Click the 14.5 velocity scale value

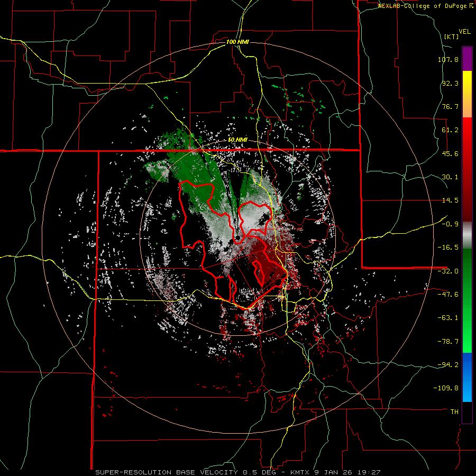point(450,200)
